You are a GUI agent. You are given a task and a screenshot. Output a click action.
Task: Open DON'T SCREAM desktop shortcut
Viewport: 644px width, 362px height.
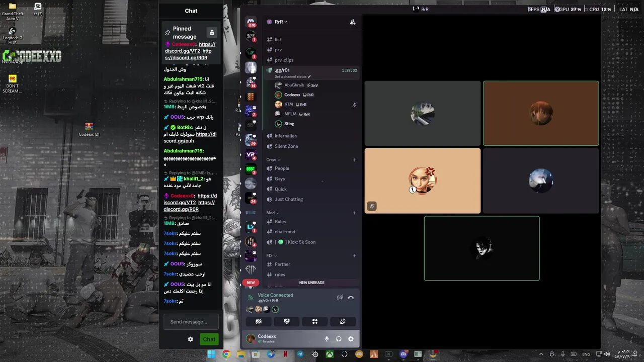[13, 84]
